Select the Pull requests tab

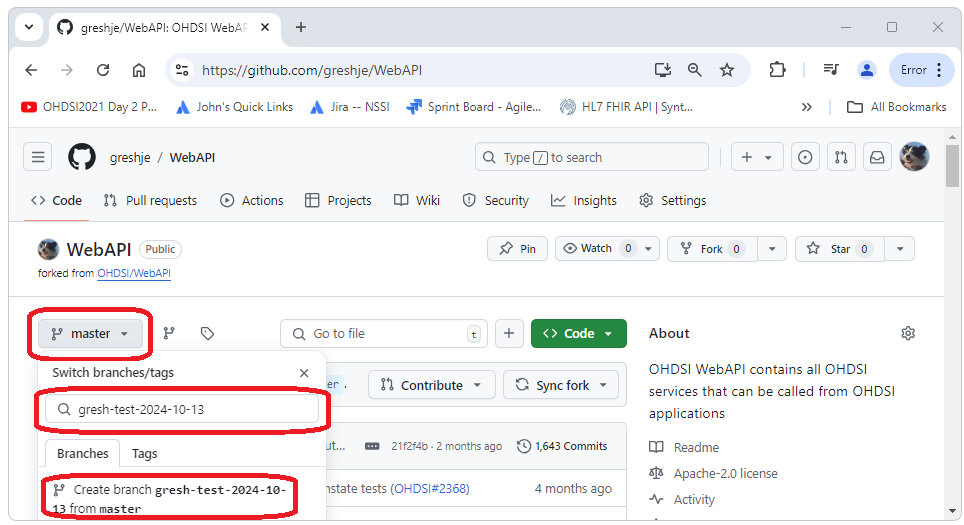point(151,200)
